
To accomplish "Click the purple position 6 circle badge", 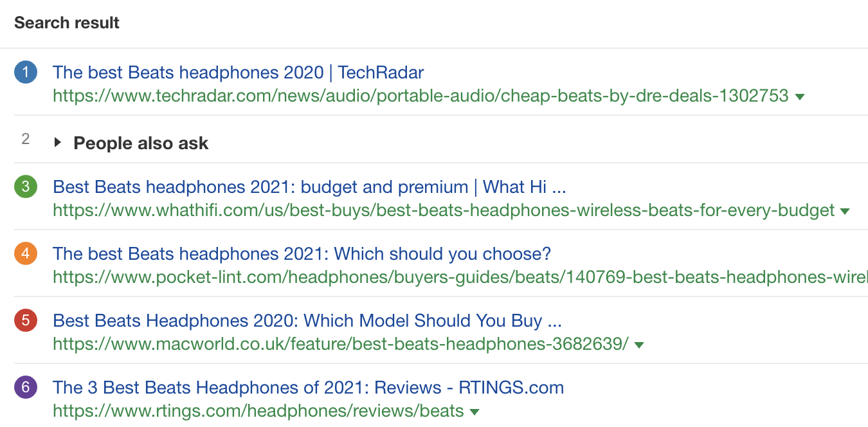I will pyautogui.click(x=26, y=388).
